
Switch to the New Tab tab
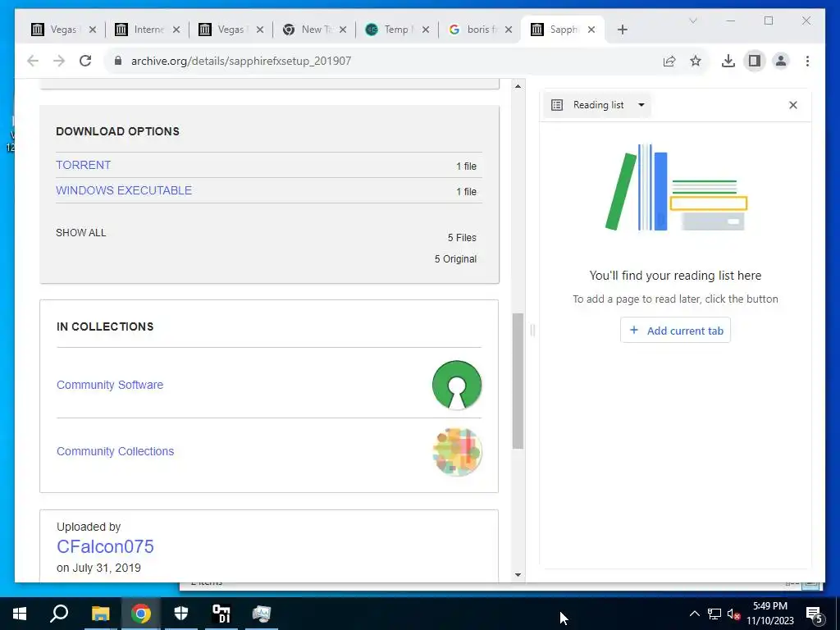314,30
